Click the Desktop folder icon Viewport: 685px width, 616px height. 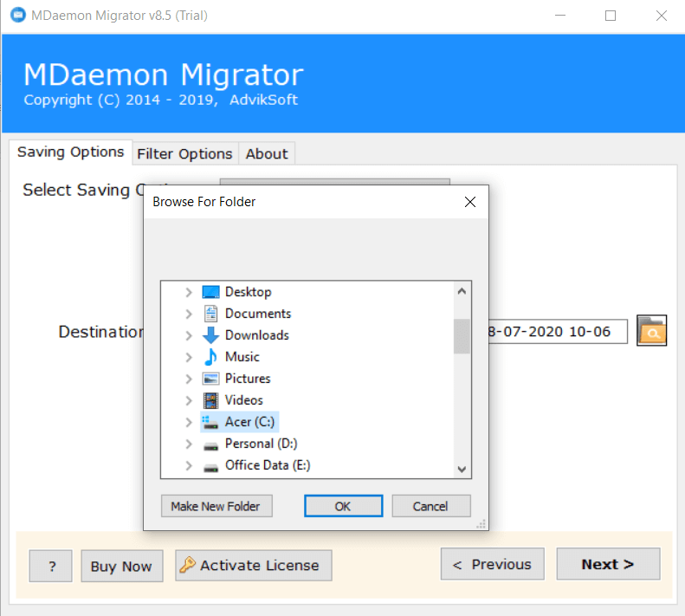210,292
